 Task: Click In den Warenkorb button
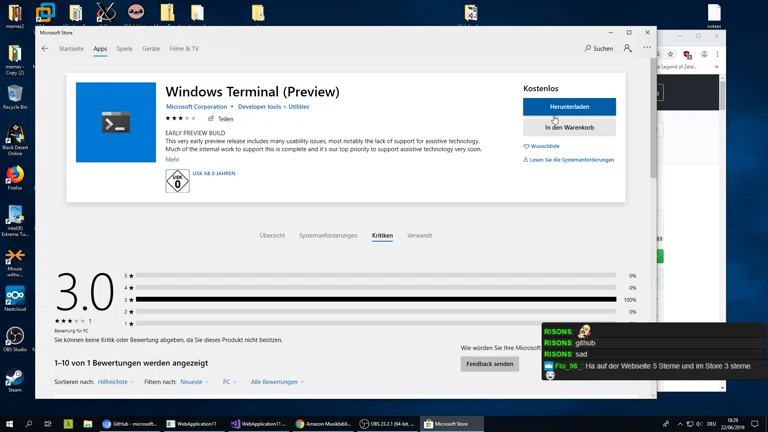(569, 127)
